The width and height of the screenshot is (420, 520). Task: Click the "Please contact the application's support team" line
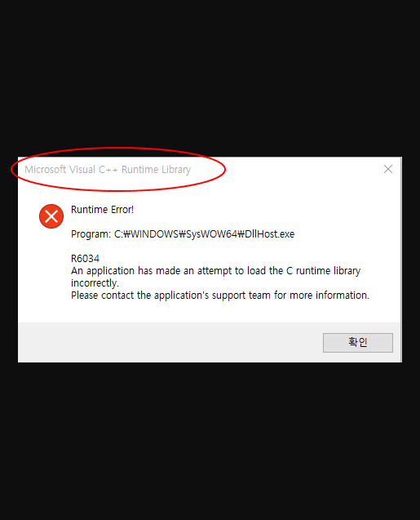pyautogui.click(x=220, y=296)
